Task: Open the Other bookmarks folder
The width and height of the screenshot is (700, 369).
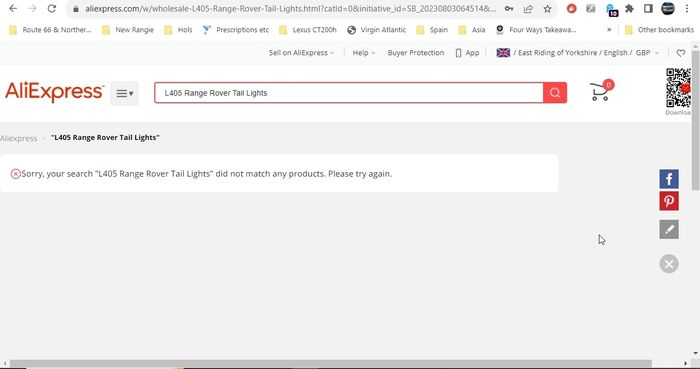Action: coord(660,30)
